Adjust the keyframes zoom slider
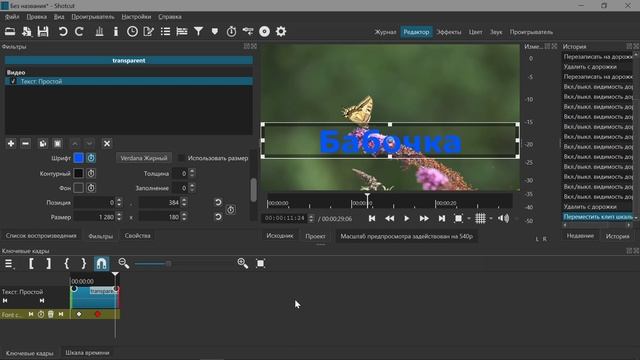Screen dimensions: 640x360 (168, 264)
